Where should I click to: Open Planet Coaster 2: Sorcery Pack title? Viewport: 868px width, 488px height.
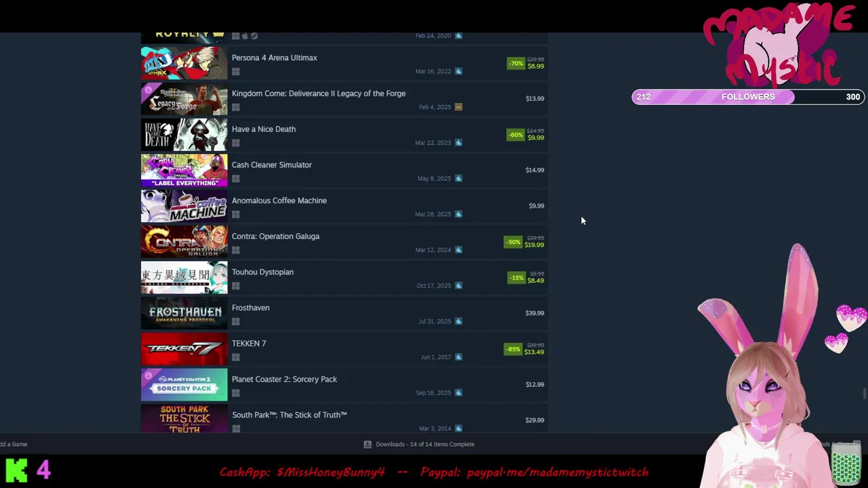pos(284,379)
